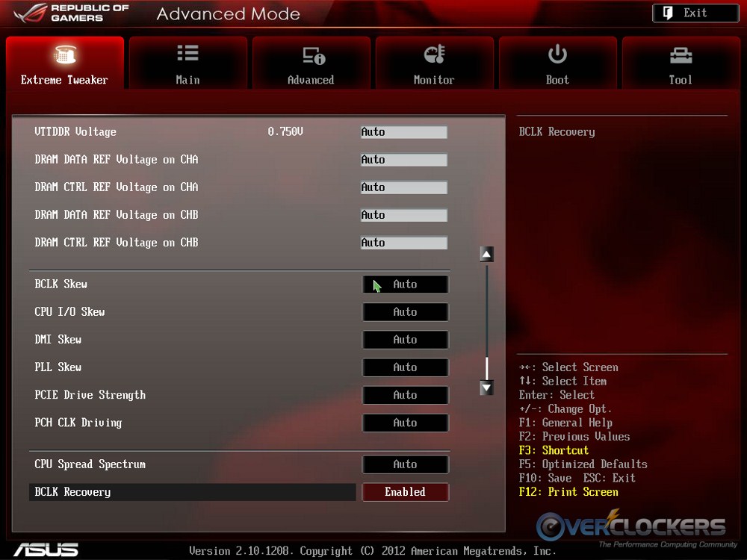Switch to the Boot tab label

(557, 80)
